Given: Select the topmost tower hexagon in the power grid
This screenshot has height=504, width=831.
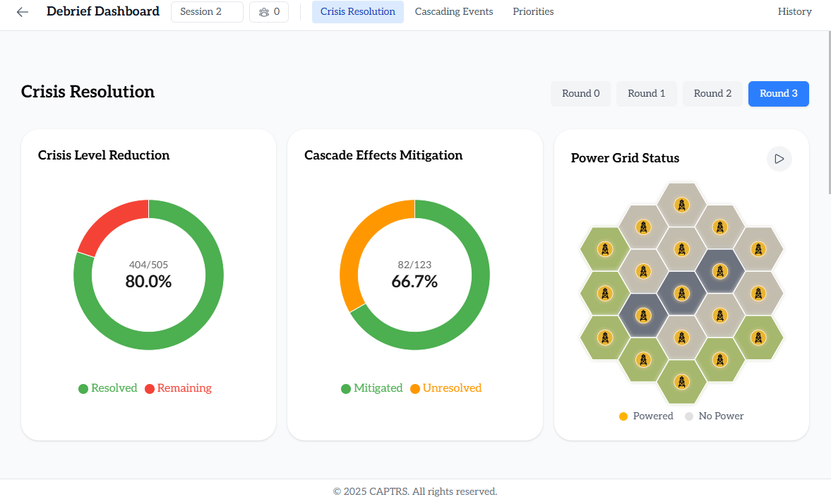Looking at the screenshot, I should [681, 205].
